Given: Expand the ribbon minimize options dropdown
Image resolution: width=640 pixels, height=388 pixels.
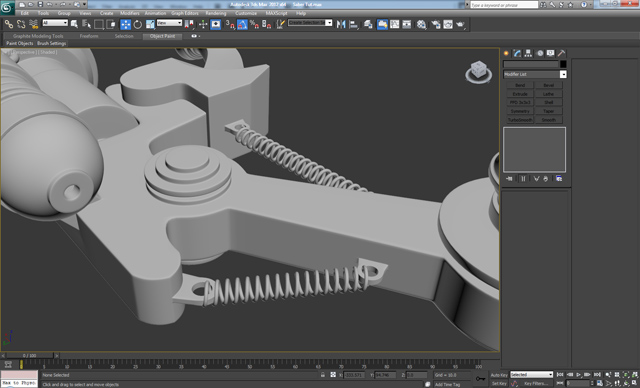Looking at the screenshot, I should [x=199, y=36].
